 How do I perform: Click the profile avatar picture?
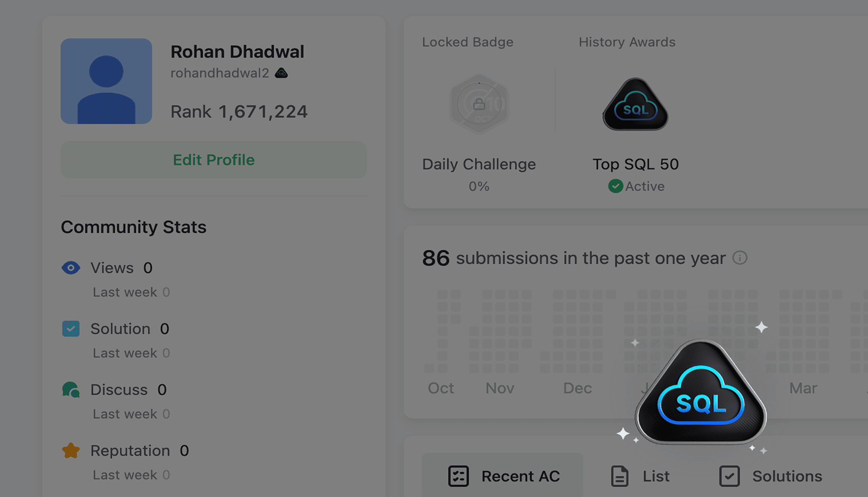tap(106, 81)
